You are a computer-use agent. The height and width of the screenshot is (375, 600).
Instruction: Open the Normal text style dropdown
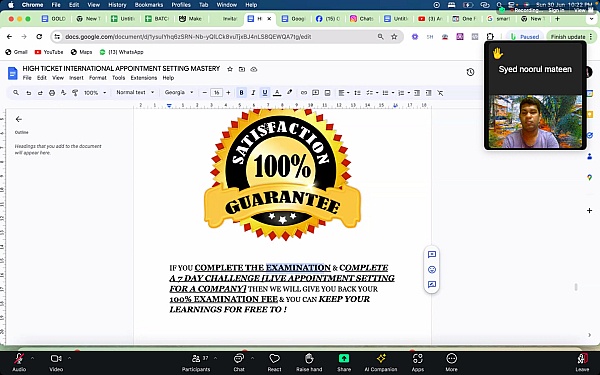pyautogui.click(x=135, y=92)
